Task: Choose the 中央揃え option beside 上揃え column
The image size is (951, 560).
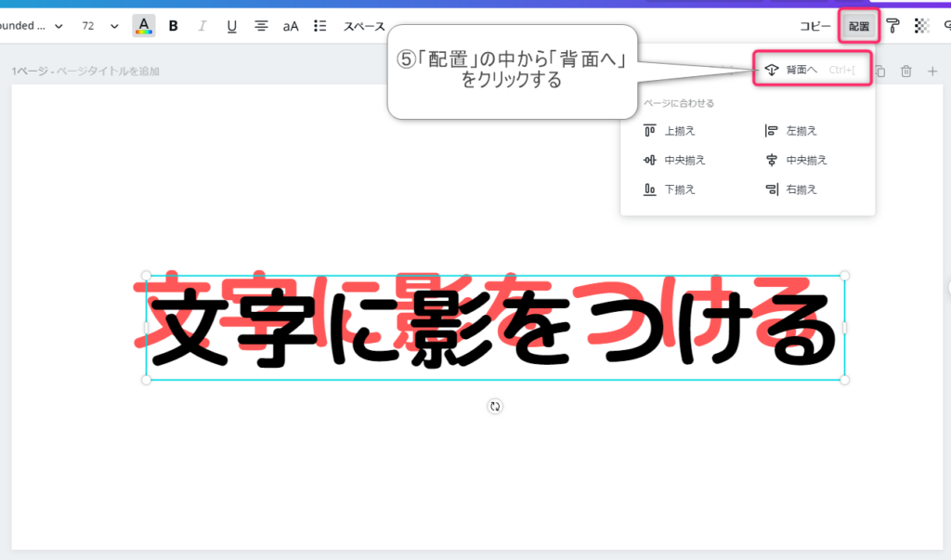Action: (674, 160)
